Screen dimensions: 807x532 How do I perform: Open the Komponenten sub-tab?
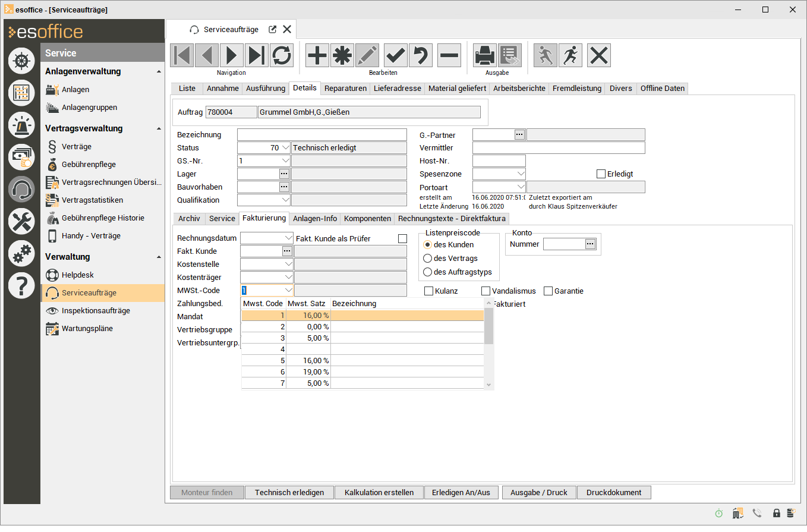(x=367, y=218)
